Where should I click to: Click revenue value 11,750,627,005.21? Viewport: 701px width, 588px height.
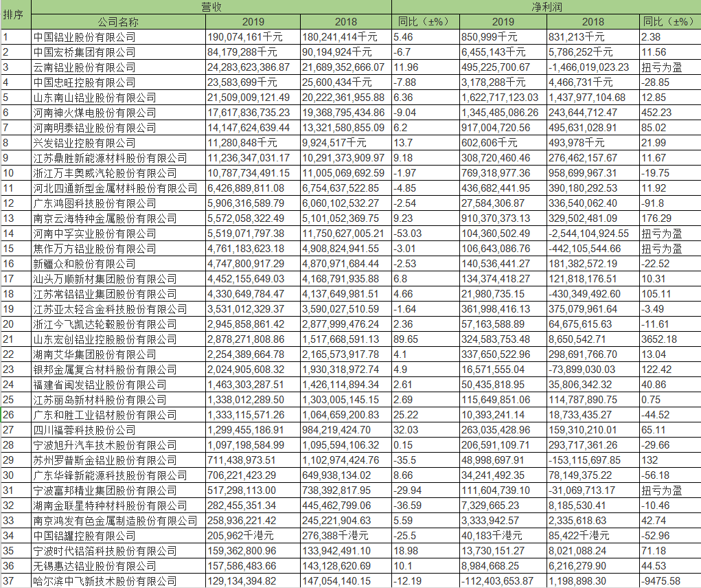(x=346, y=234)
